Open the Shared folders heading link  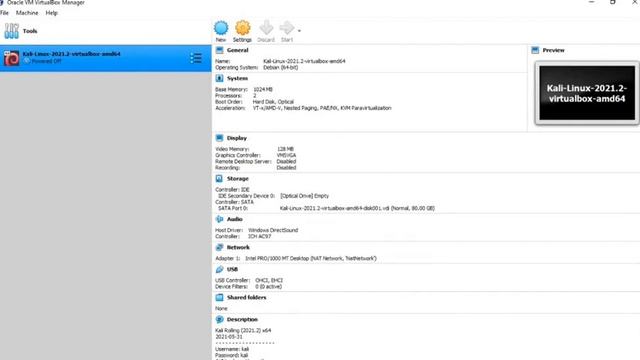247,298
